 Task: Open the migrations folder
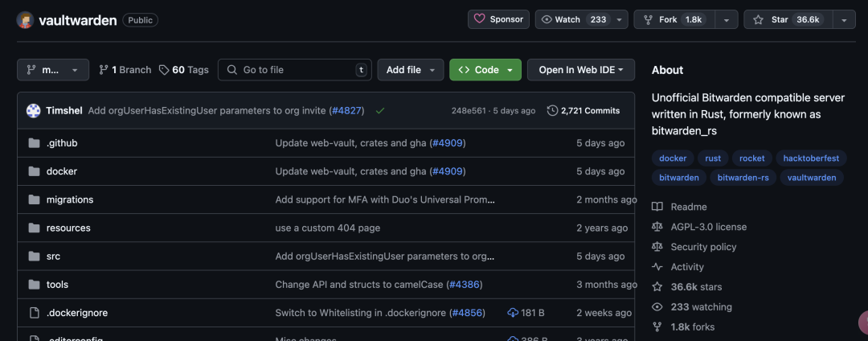(70, 199)
